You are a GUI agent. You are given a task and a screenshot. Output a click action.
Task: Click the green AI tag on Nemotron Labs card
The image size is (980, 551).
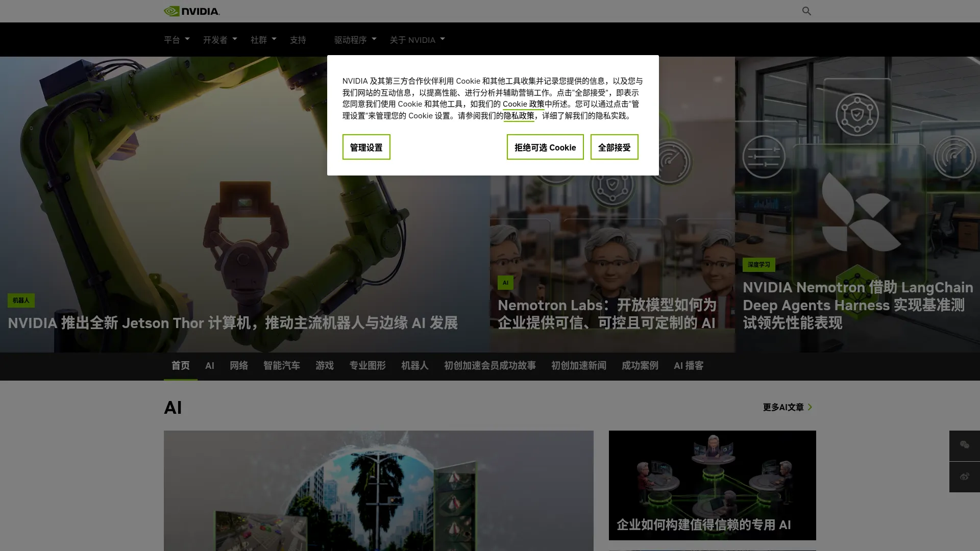505,283
